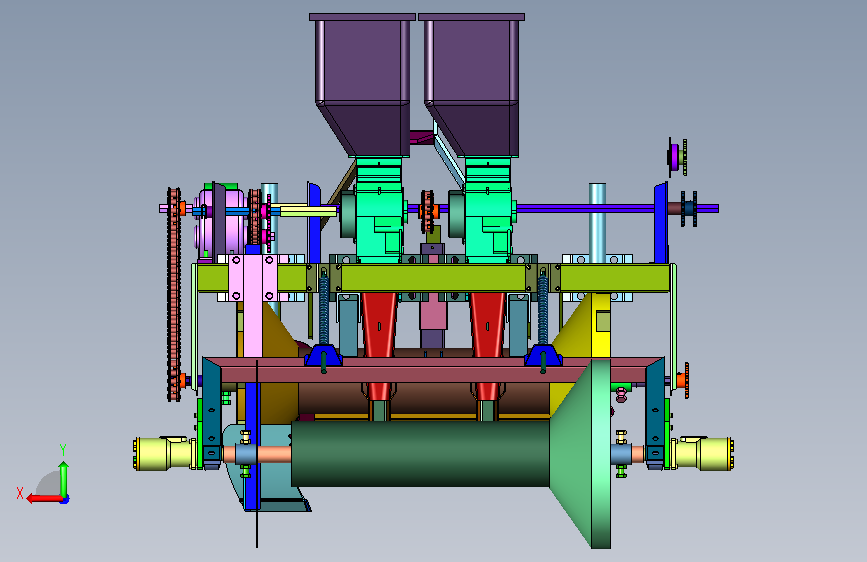The image size is (867, 562).
Task: Select the large dark green roller drum
Action: [x=420, y=454]
